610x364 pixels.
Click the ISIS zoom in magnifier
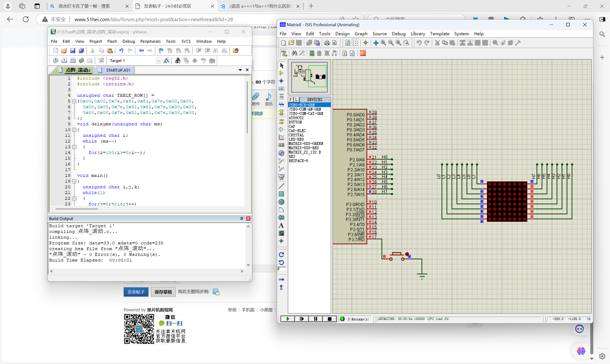383,43
